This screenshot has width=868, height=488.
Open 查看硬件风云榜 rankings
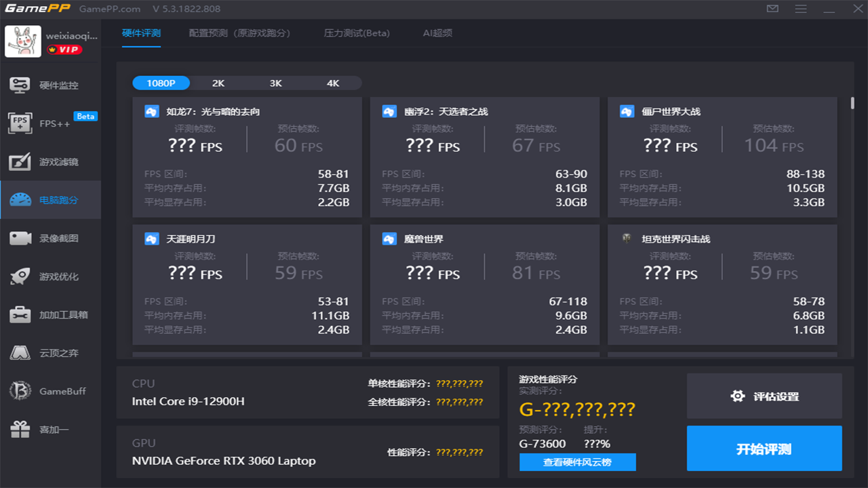tap(577, 462)
